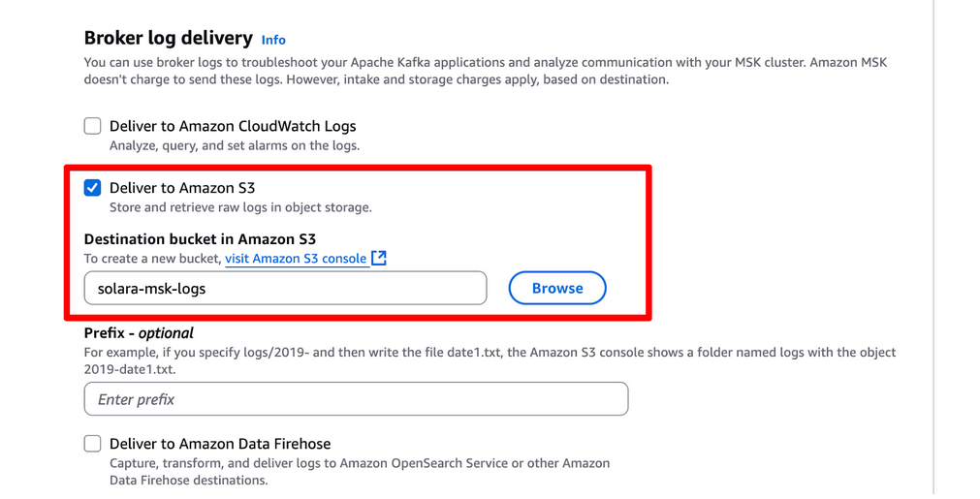Click the Deliver to Amazon S3 label text

tap(182, 188)
